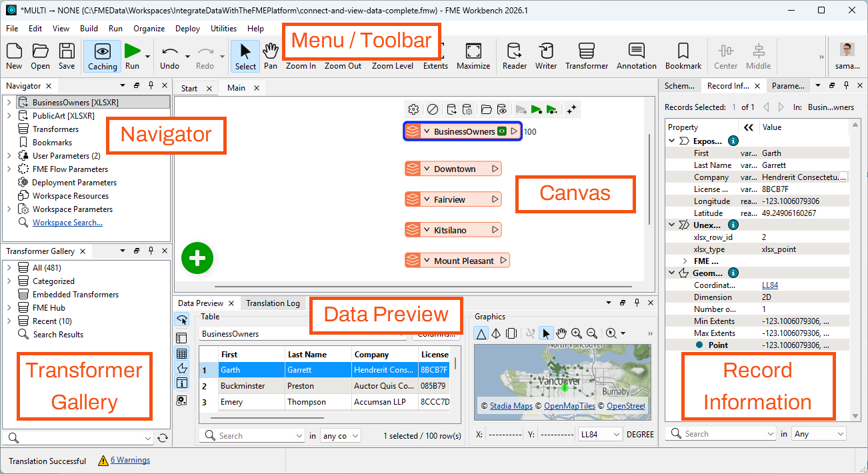Click the AI sparkle icon on mini toolbar
The height and width of the screenshot is (474, 868).
(571, 109)
